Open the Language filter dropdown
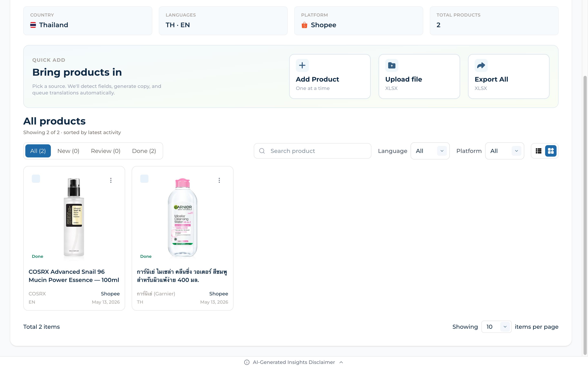The height and width of the screenshot is (368, 588). 430,151
